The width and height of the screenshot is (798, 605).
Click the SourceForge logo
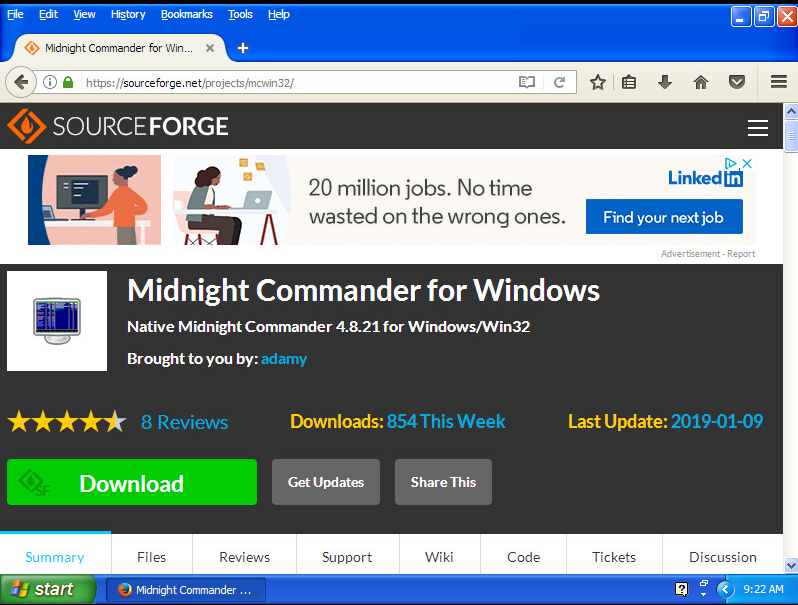coord(118,126)
